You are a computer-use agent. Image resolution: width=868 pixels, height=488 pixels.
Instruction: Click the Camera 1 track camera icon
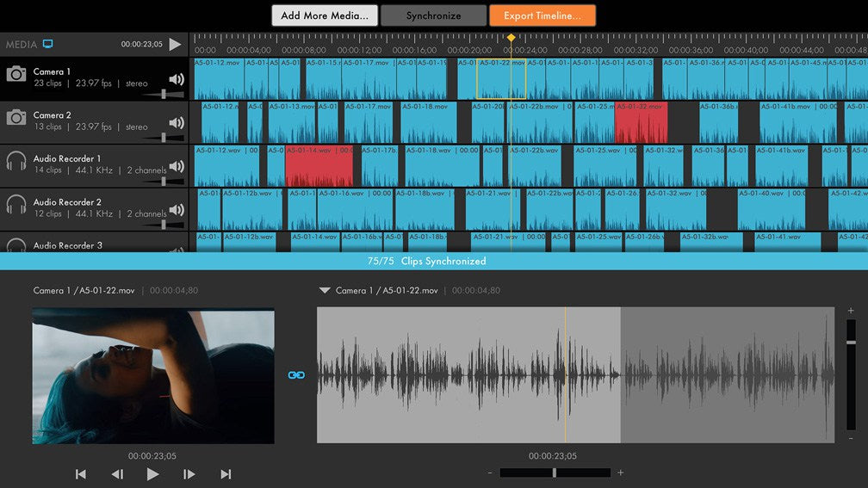[16, 74]
